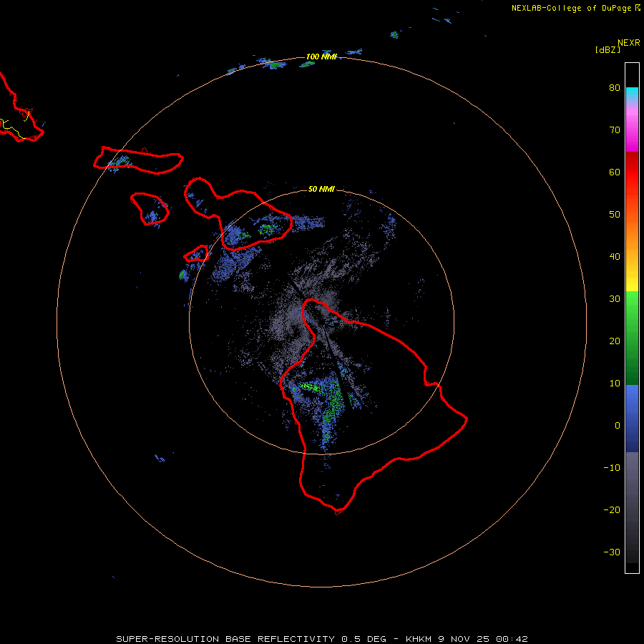Click the NEXR label at top right

(x=629, y=43)
